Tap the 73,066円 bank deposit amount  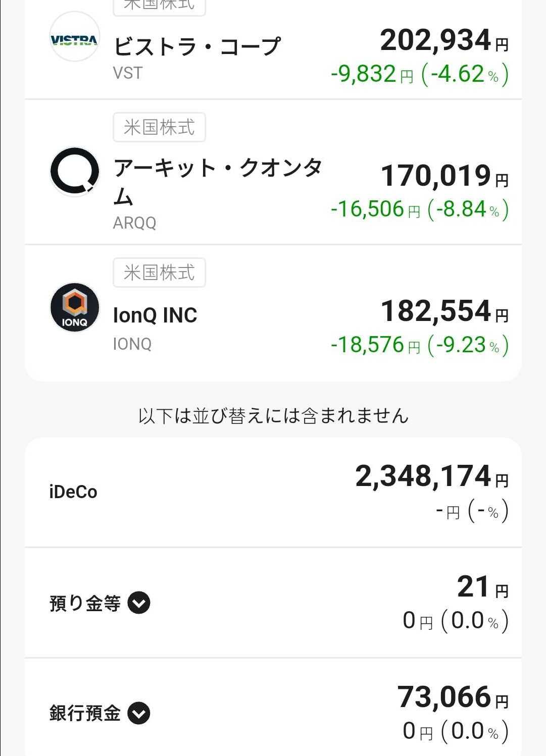tap(453, 697)
